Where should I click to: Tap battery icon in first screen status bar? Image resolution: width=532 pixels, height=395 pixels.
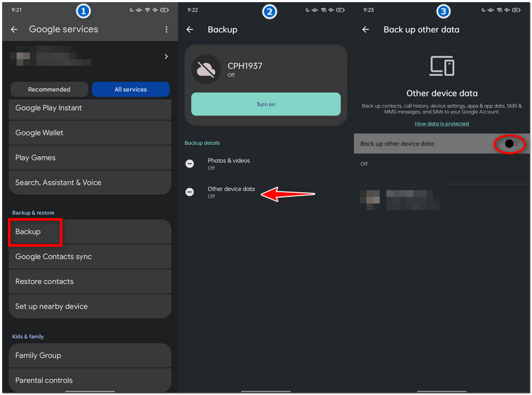(x=164, y=10)
